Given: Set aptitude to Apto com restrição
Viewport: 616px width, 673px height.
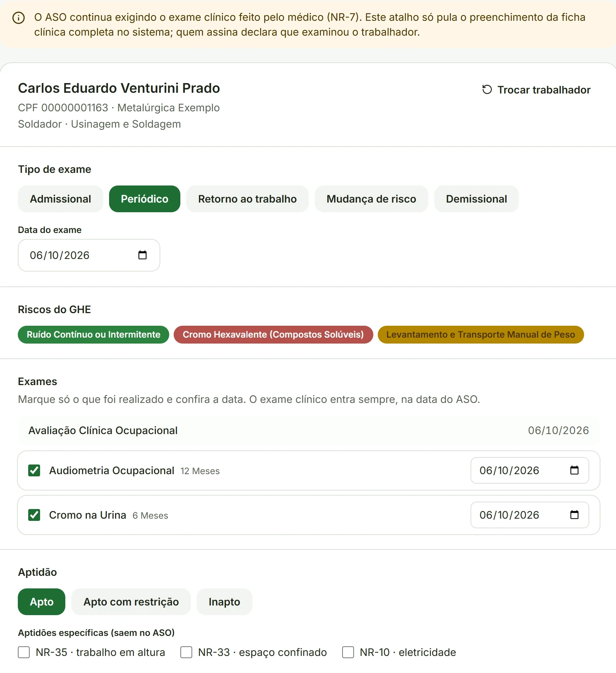Looking at the screenshot, I should (131, 602).
